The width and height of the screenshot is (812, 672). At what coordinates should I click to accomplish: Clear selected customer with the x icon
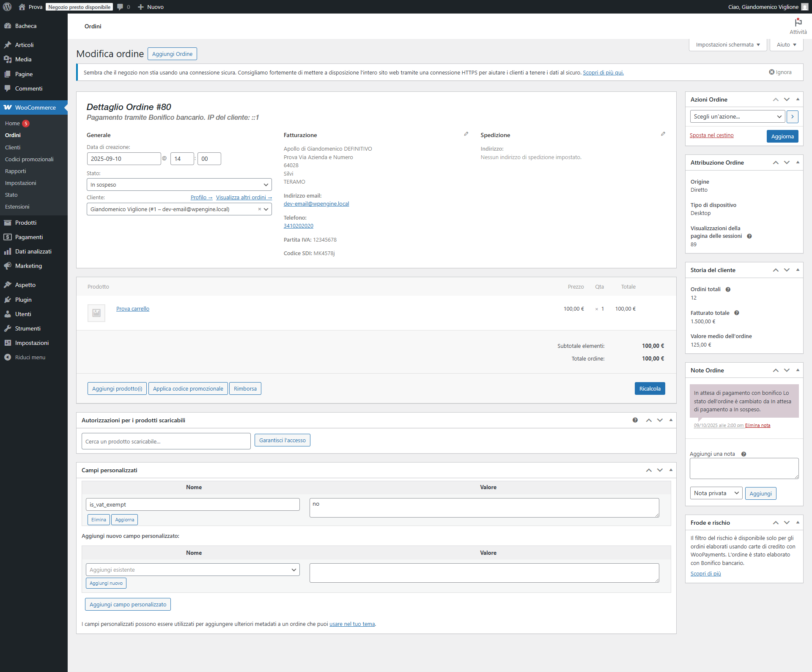[259, 209]
